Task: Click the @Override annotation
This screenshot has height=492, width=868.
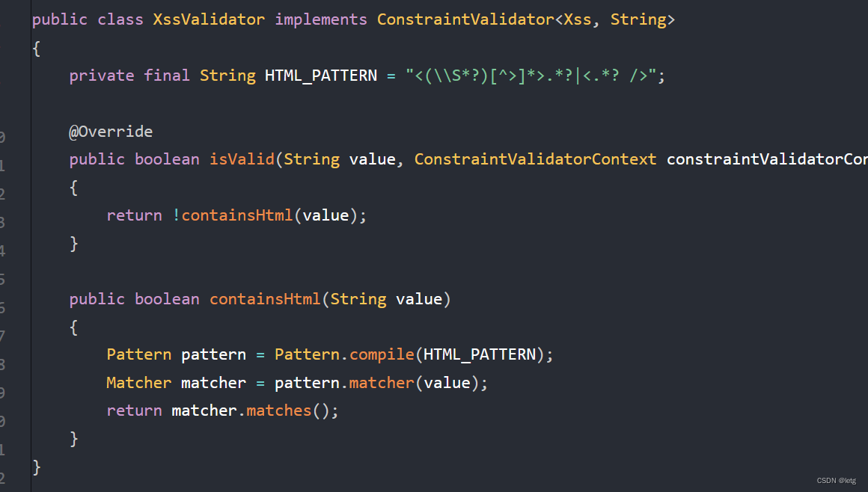Action: click(111, 132)
